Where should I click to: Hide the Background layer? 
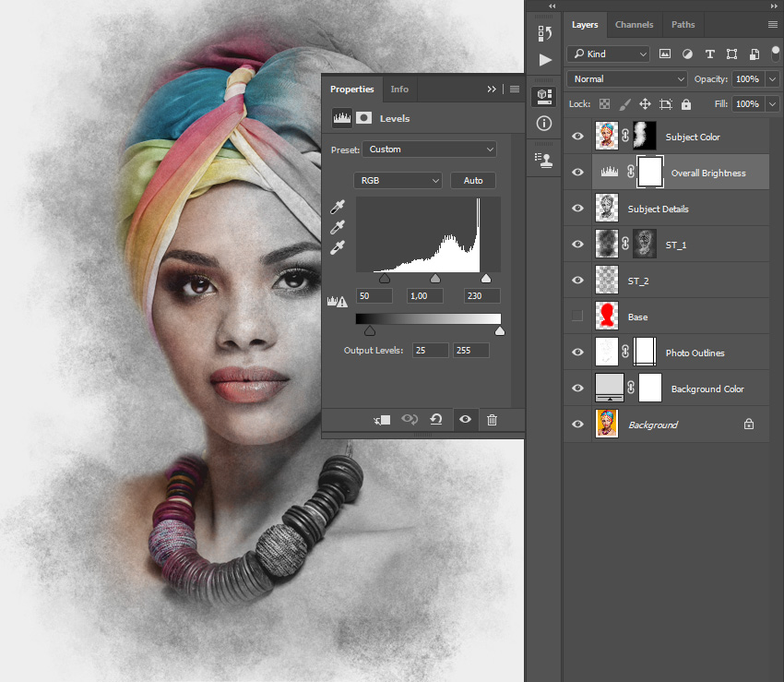(x=577, y=425)
